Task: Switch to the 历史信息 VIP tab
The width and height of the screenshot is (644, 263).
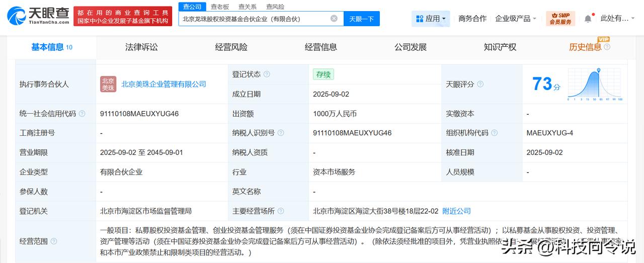Action: (585, 47)
